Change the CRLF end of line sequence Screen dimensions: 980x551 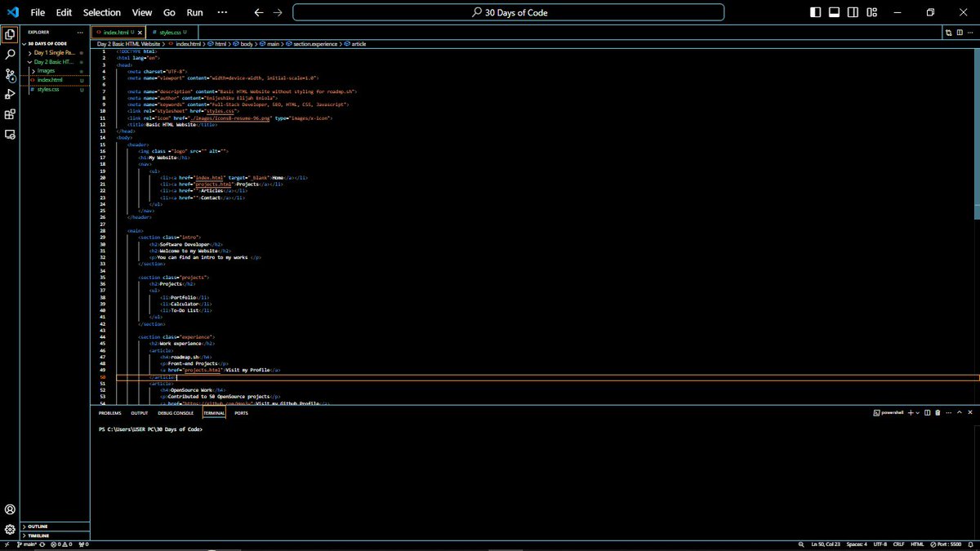click(899, 544)
